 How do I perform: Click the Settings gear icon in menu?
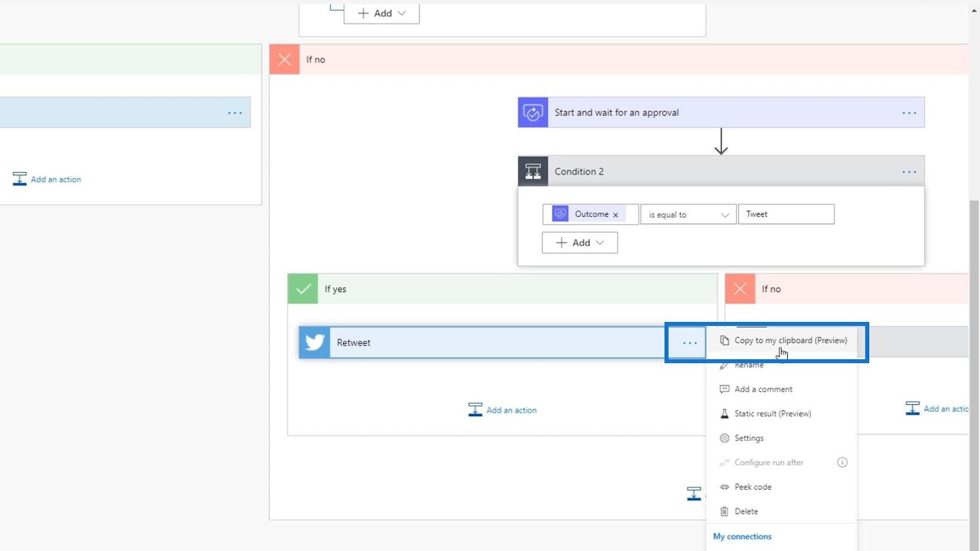pyautogui.click(x=725, y=438)
